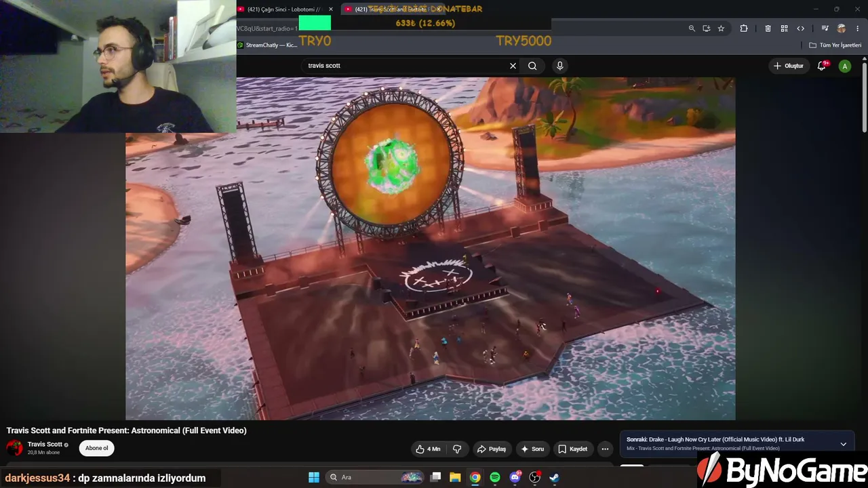Open the more actions ellipsis menu
868x488 pixels.
[x=605, y=449]
